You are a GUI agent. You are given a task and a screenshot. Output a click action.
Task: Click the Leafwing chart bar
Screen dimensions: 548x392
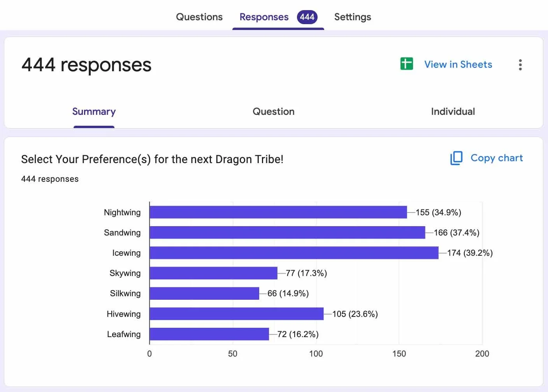tap(209, 334)
